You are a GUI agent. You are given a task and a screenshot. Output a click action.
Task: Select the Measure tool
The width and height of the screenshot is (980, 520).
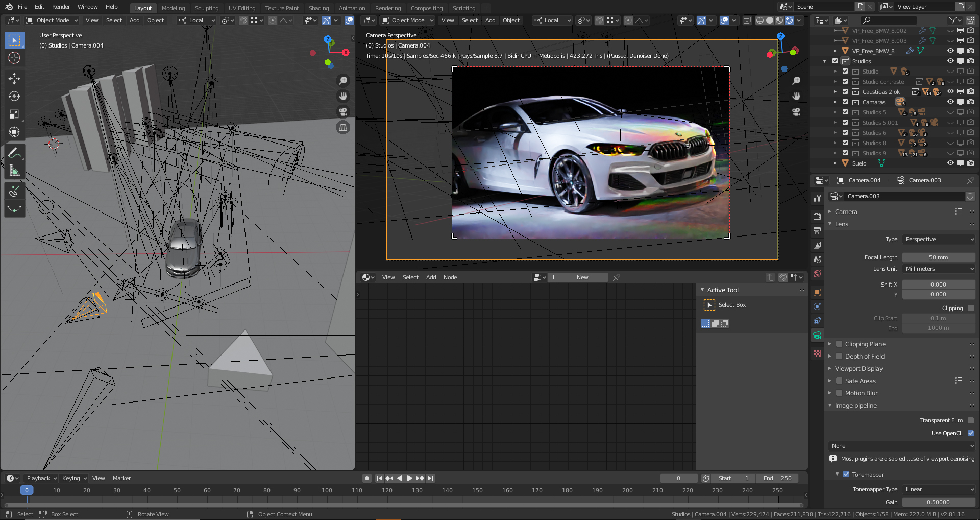point(14,171)
